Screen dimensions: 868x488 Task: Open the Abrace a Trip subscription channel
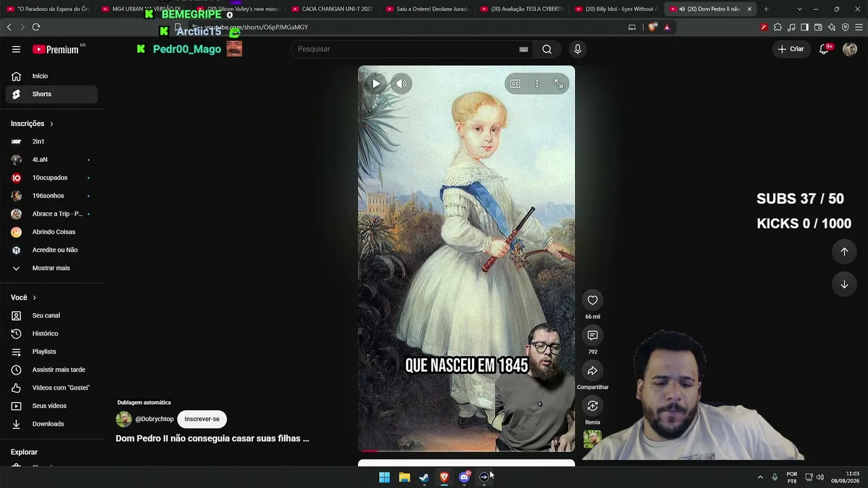[52, 213]
